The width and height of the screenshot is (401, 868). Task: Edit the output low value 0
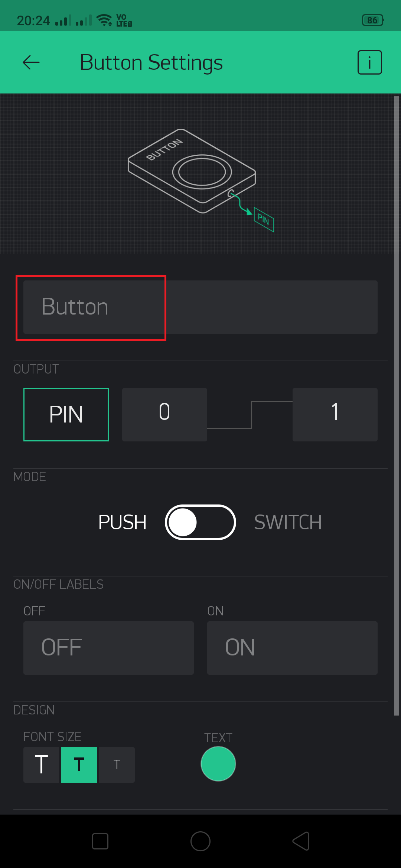[x=164, y=415]
